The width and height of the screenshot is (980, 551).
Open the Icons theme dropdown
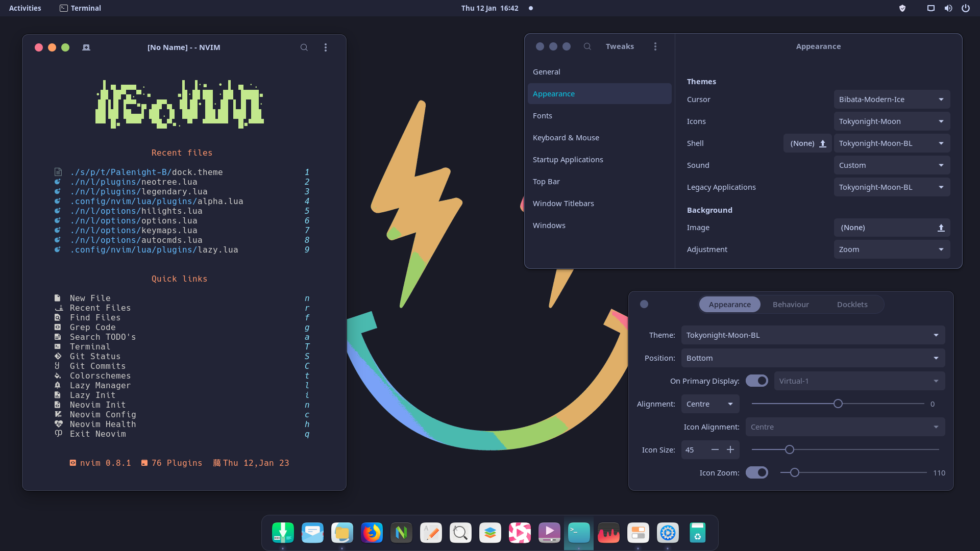point(892,121)
